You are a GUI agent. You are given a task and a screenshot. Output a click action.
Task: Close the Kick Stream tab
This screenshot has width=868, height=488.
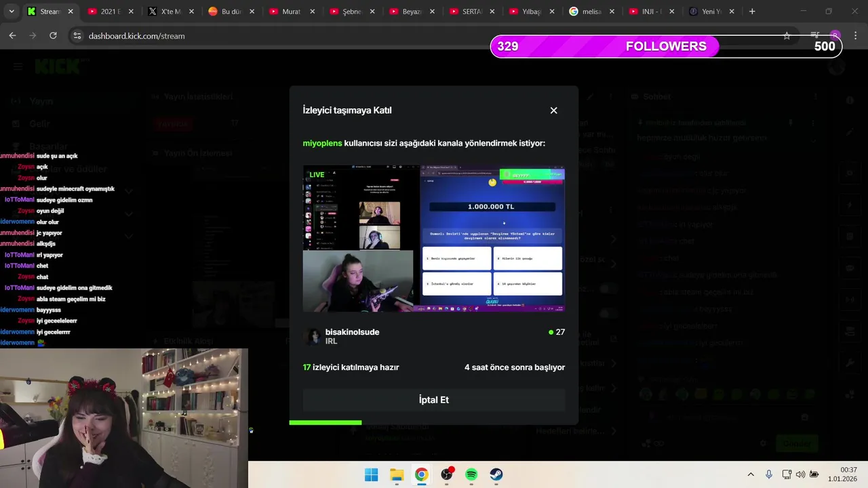point(70,12)
